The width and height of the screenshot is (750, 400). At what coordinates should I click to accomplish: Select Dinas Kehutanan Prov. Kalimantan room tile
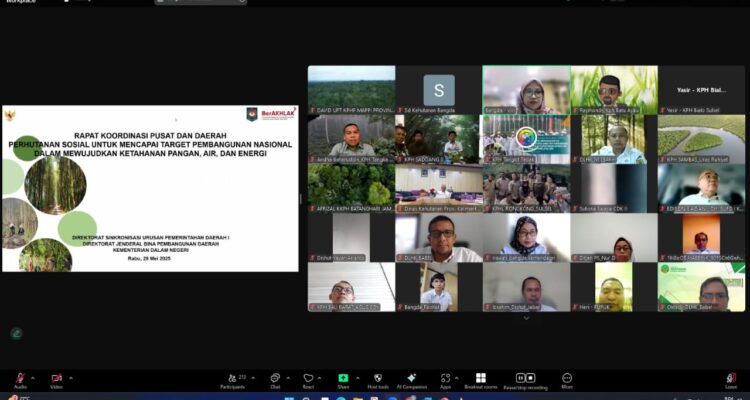point(439,189)
